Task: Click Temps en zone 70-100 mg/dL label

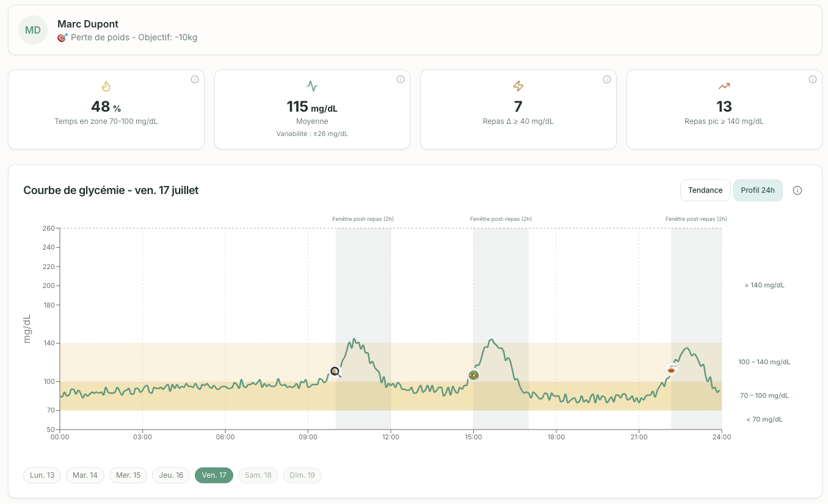Action: 106,121
